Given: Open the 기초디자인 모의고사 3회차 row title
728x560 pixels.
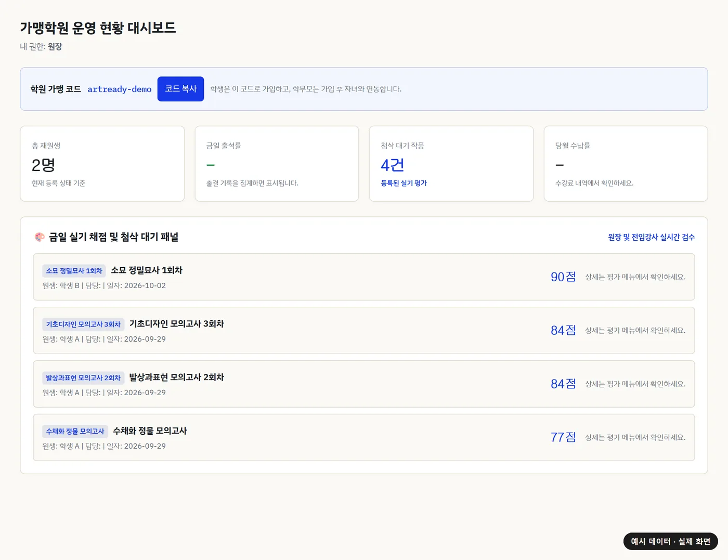Looking at the screenshot, I should (x=176, y=324).
